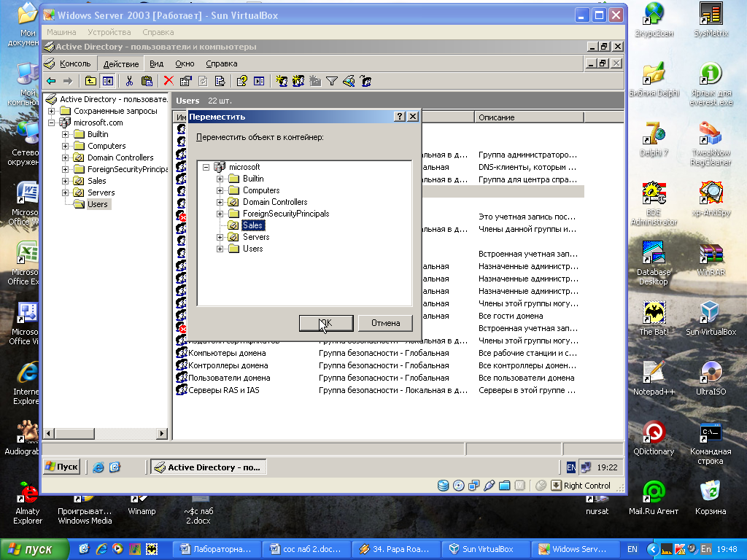Open сос лаб 2.doc taskbar item
The image size is (747, 560).
click(x=306, y=549)
